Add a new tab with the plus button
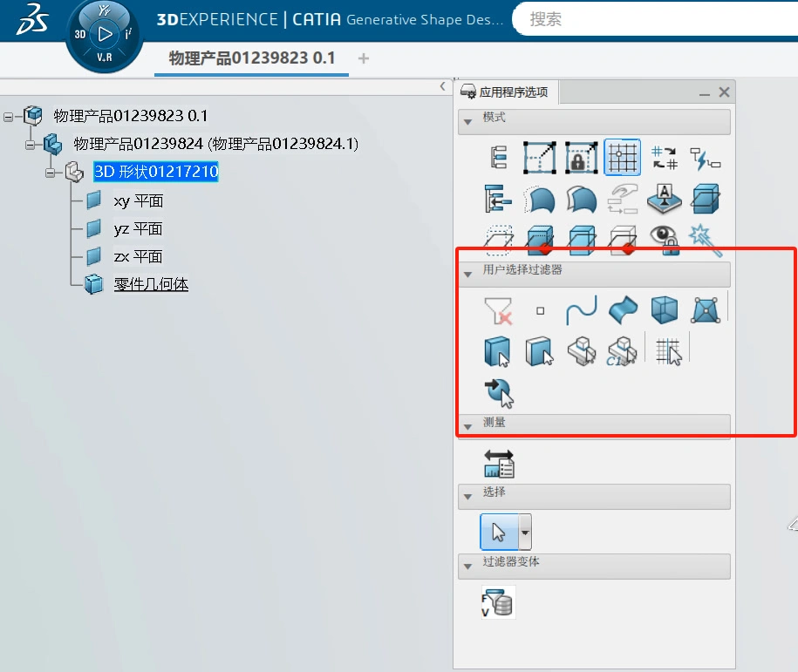The width and height of the screenshot is (798, 672). click(364, 58)
